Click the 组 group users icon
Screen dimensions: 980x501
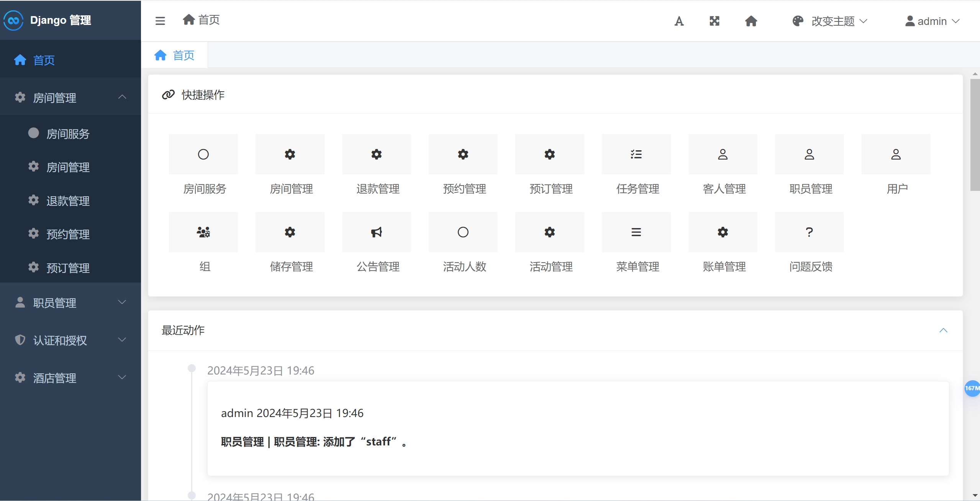click(203, 232)
